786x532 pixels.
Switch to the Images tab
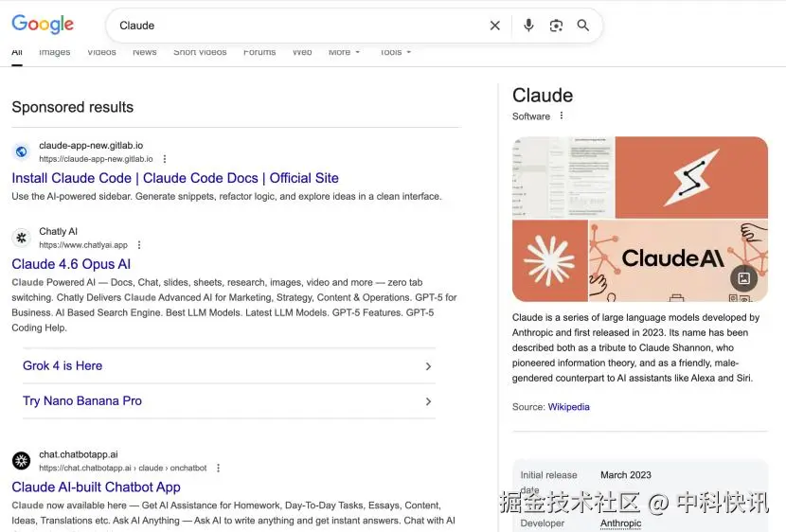tap(55, 52)
